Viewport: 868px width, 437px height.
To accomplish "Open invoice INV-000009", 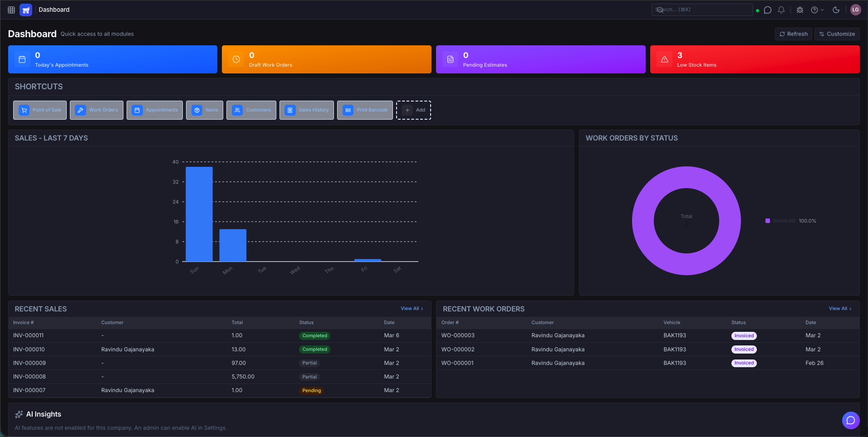I will point(29,363).
